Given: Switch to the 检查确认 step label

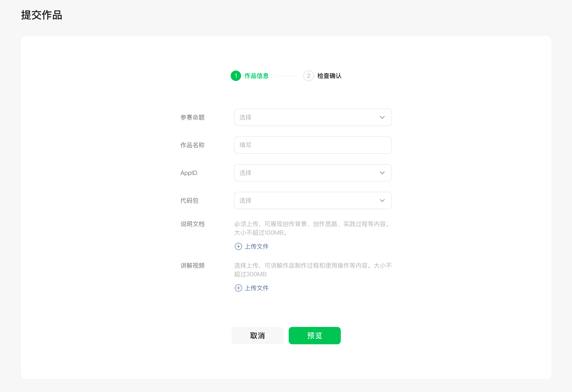Looking at the screenshot, I should (x=329, y=76).
